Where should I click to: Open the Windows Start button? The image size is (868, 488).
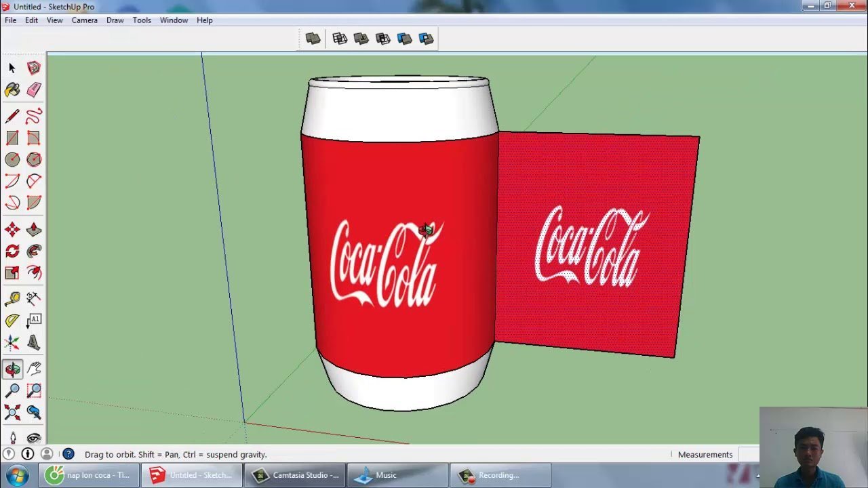17,475
